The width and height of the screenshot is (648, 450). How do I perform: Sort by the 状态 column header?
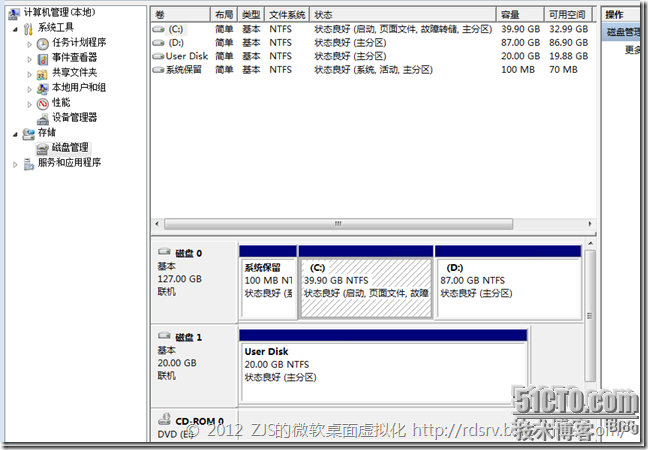(x=403, y=15)
